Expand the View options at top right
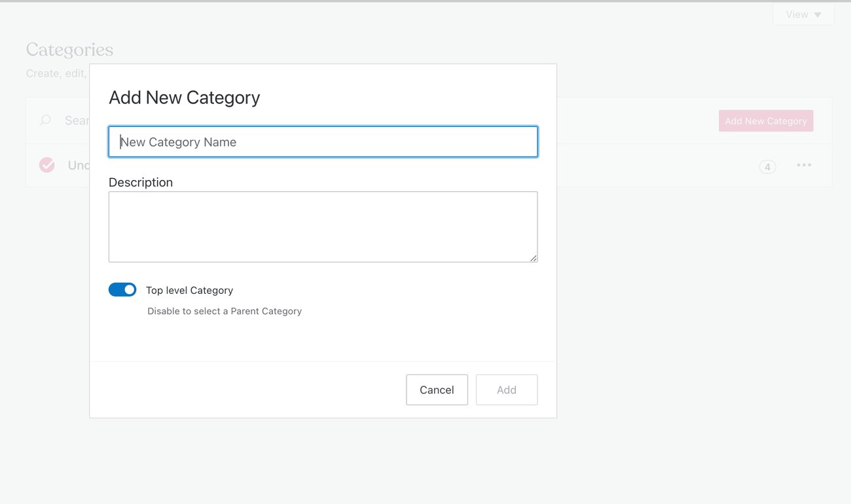851x504 pixels. click(x=803, y=14)
